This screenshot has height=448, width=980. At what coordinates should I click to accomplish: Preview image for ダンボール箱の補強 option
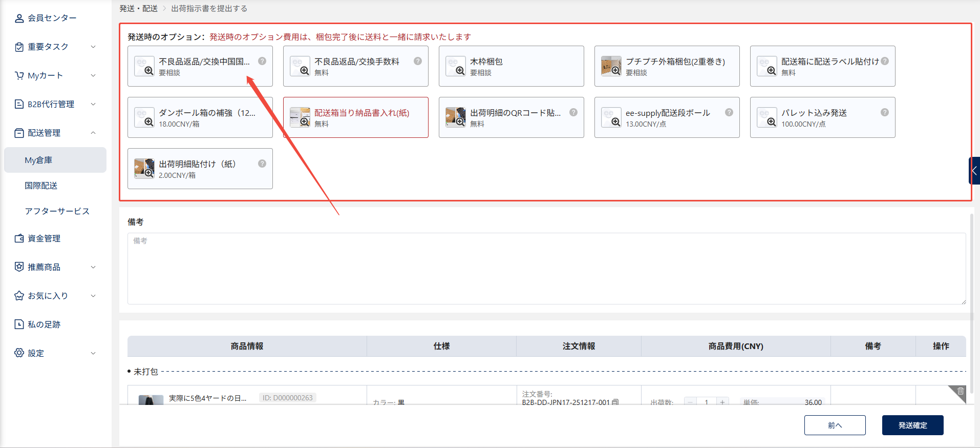pos(144,117)
